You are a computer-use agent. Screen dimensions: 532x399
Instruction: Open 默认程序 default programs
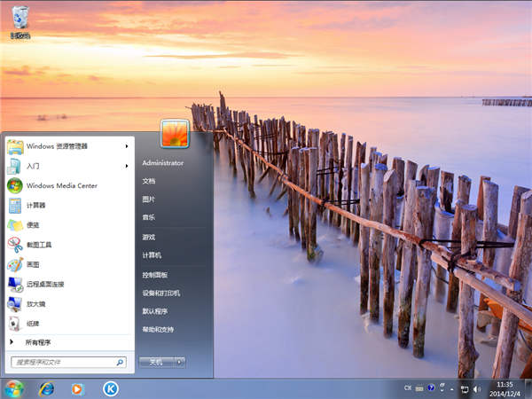154,311
